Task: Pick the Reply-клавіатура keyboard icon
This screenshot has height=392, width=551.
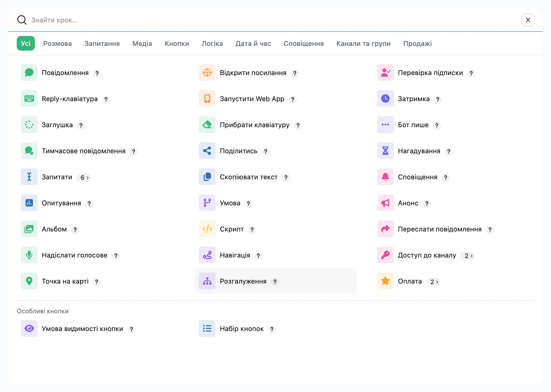Action: tap(29, 99)
